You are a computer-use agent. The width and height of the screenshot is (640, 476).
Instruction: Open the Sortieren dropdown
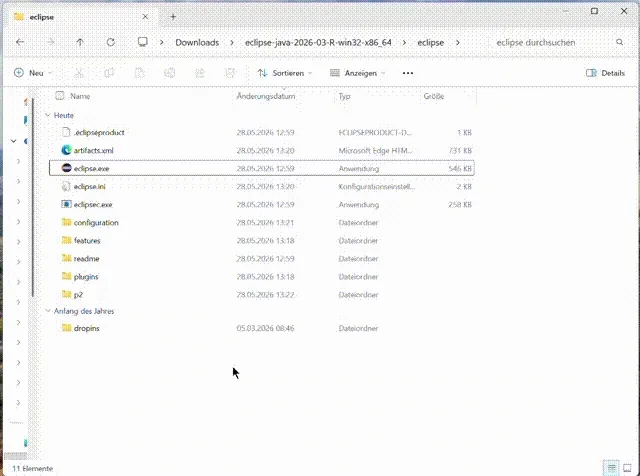pos(285,73)
